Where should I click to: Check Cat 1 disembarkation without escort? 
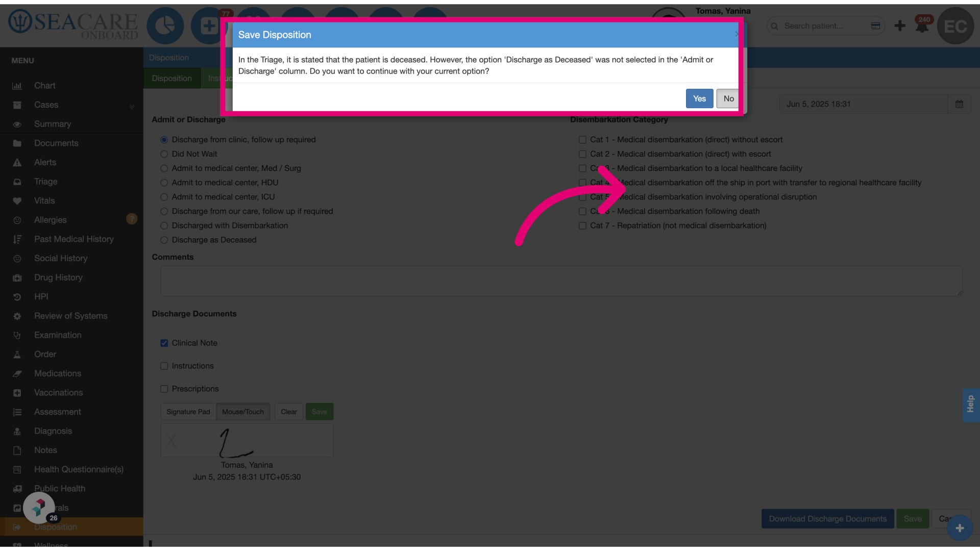pos(582,140)
